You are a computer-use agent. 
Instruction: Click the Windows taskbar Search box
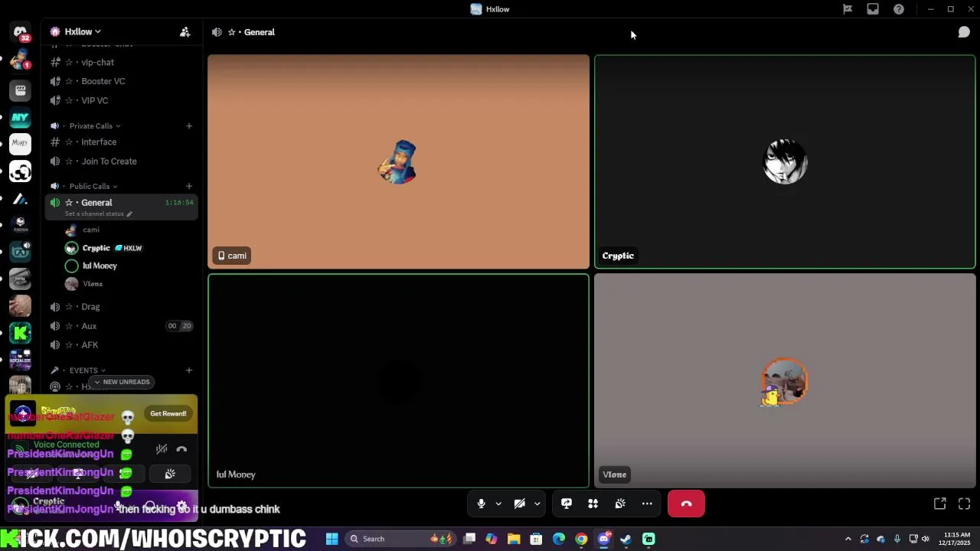pos(402,539)
